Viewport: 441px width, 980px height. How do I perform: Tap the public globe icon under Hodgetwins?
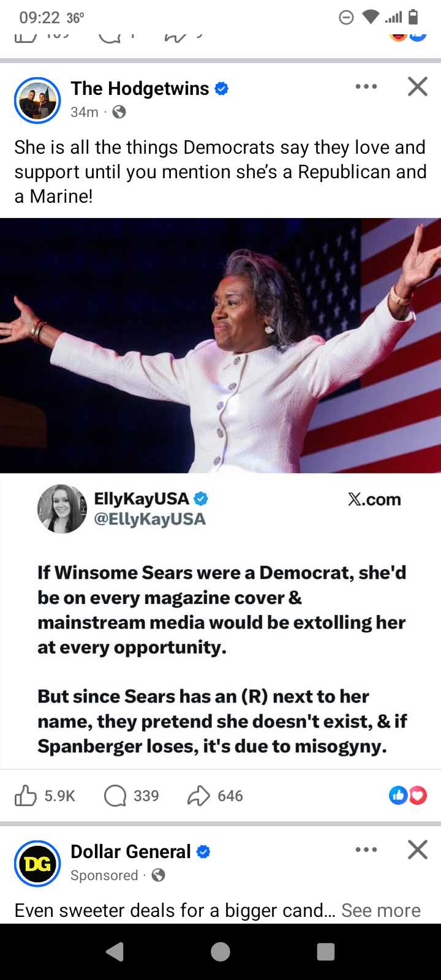click(119, 111)
